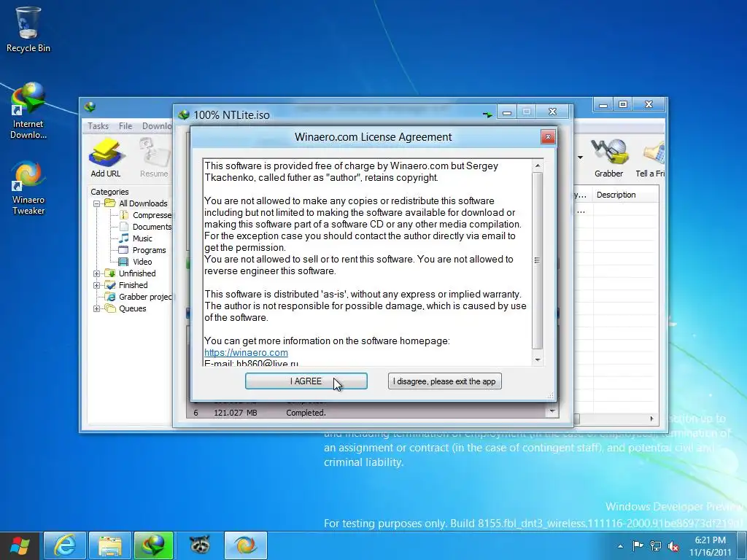Show hidden tray icons arrow

[620, 546]
